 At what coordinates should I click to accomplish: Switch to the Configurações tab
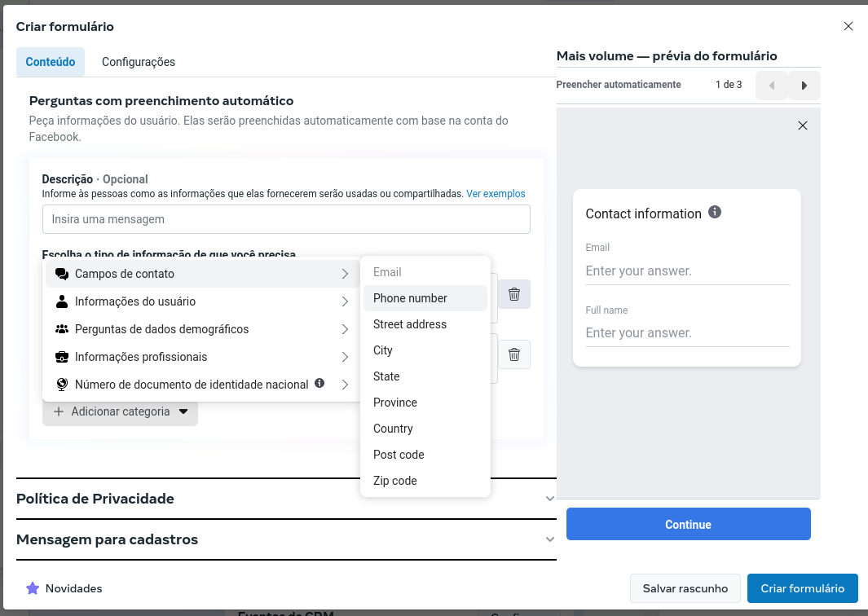click(139, 62)
